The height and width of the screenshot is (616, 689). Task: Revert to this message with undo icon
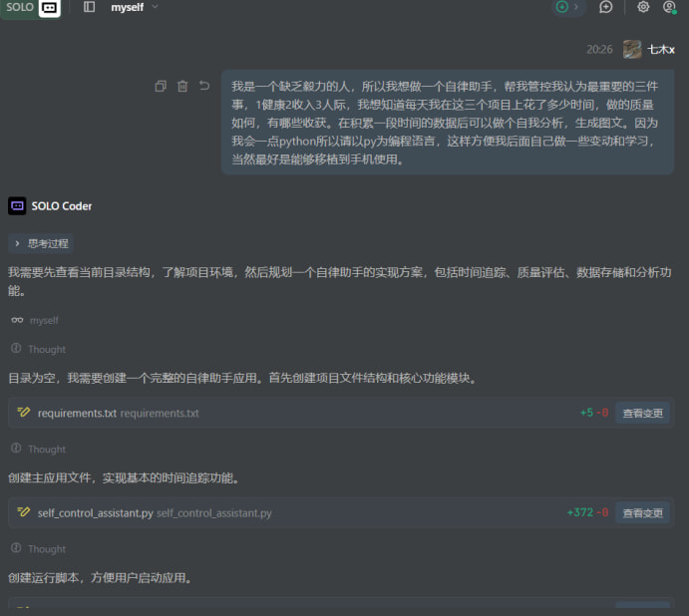[x=204, y=86]
